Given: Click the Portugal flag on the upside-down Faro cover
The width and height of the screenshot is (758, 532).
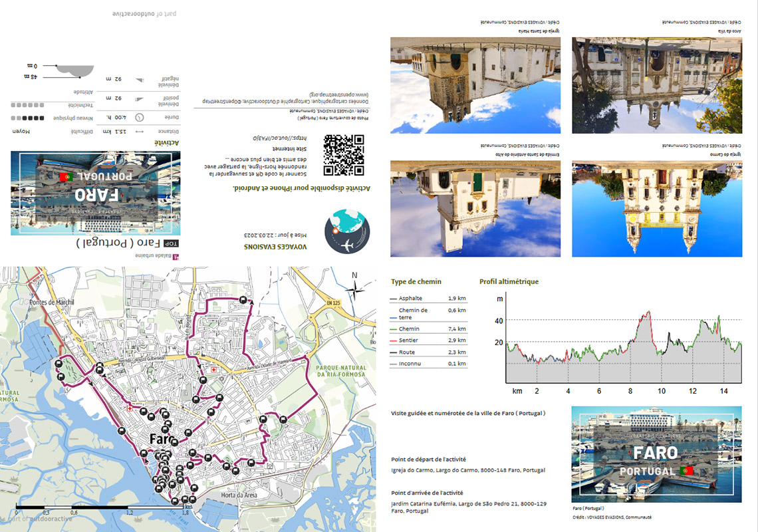Looking at the screenshot, I should [x=66, y=177].
